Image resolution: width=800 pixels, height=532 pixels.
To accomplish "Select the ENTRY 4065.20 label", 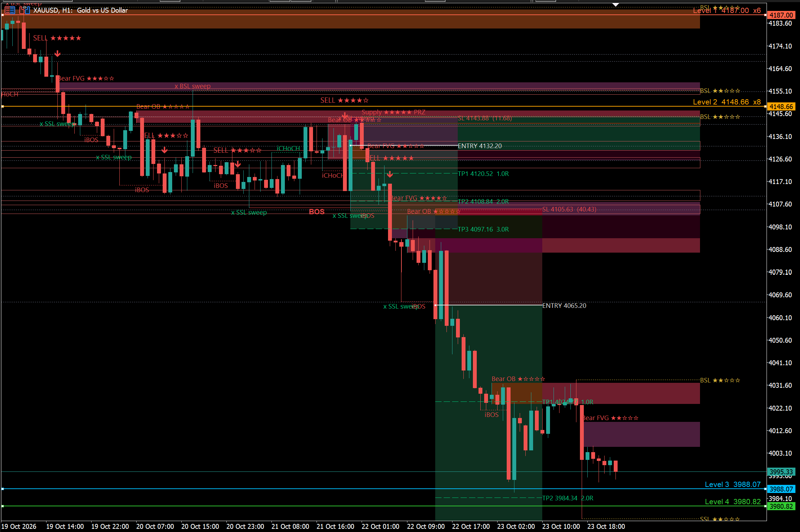I will click(x=564, y=306).
